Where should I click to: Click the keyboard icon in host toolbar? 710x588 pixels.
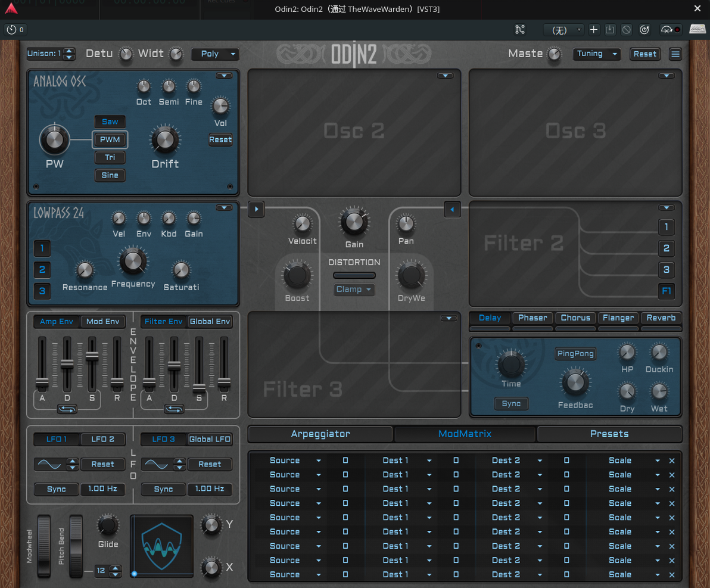pyautogui.click(x=697, y=29)
